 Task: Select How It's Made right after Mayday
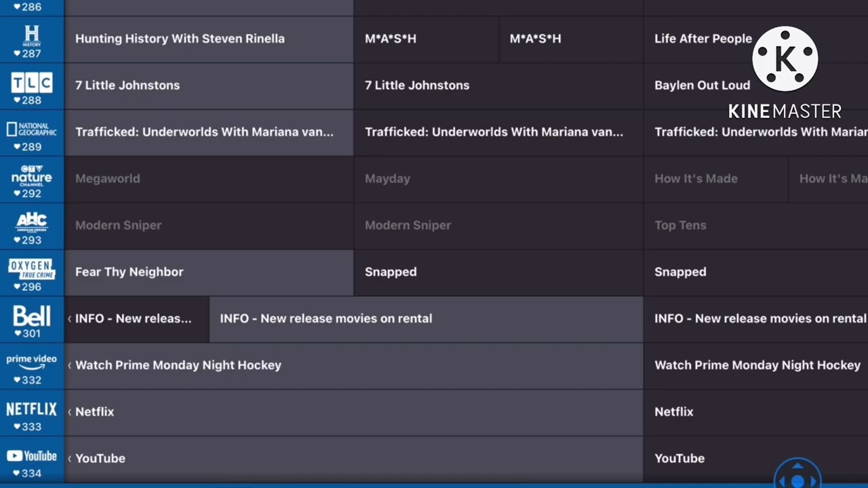715,179
